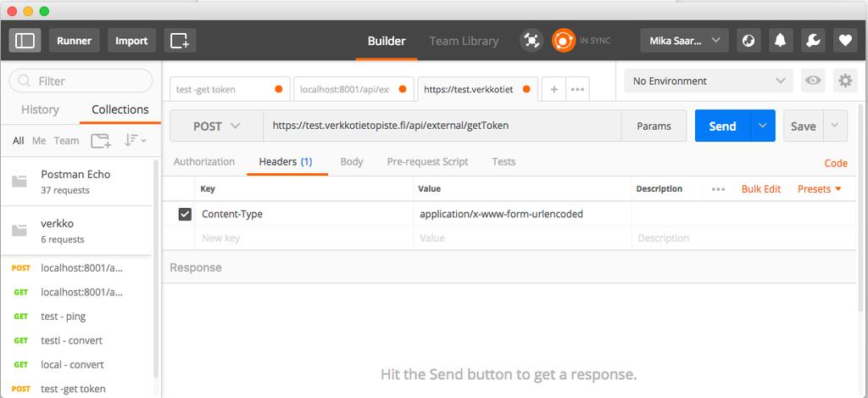
Task: Select the Headers (1) tab
Action: 286,162
